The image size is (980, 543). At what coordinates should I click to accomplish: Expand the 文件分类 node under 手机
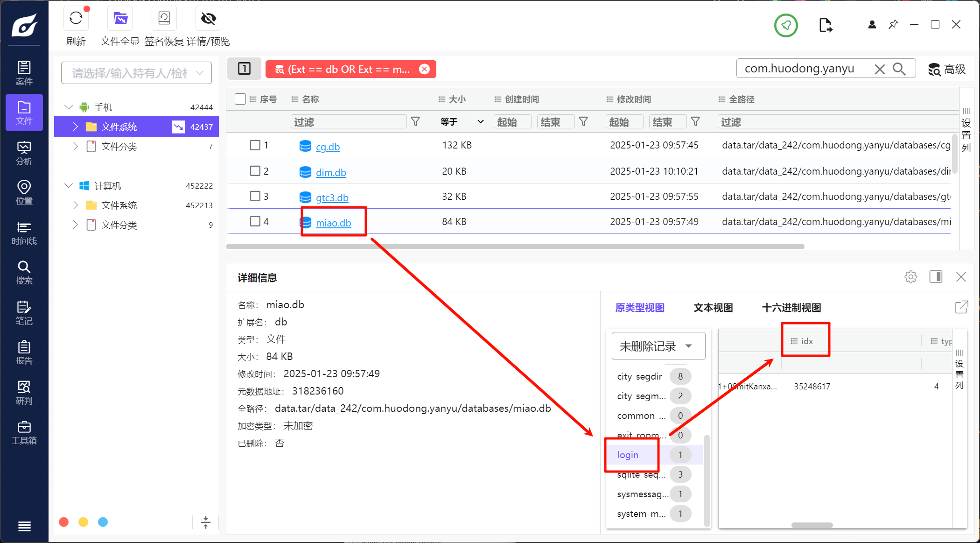(x=76, y=147)
